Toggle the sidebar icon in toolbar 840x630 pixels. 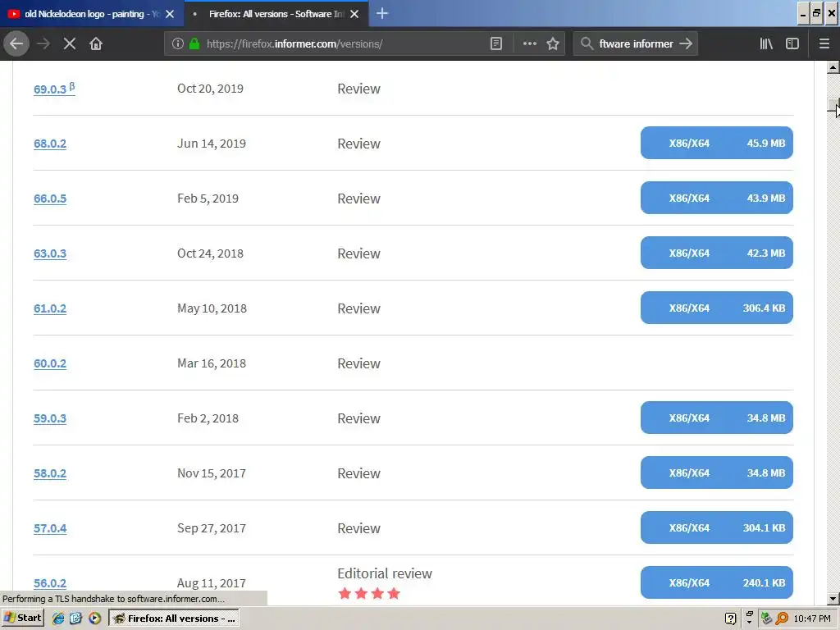[792, 44]
